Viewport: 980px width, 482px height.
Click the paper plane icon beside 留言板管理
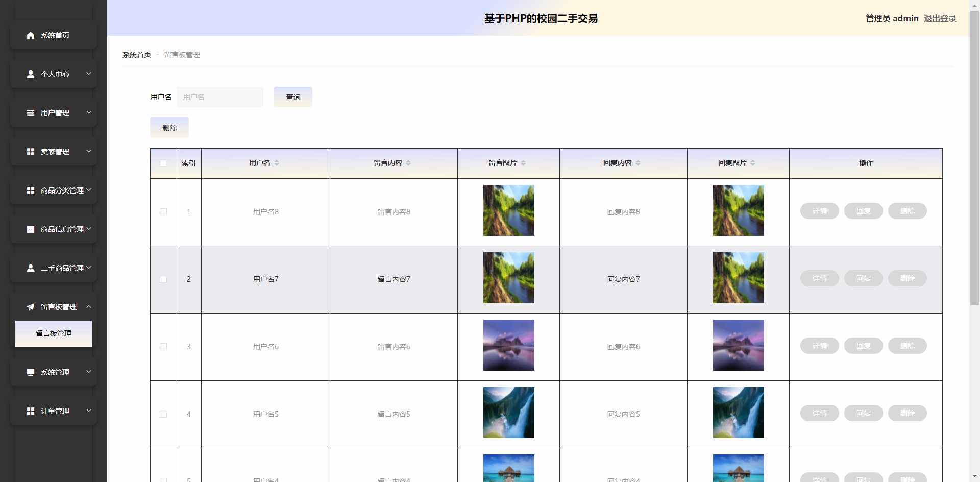point(31,307)
